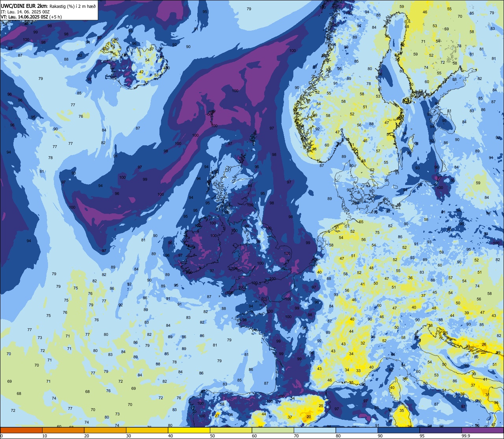This screenshot has height=439, width=504.
Task: Click the '40' label on the color scale
Action: [x=170, y=436]
